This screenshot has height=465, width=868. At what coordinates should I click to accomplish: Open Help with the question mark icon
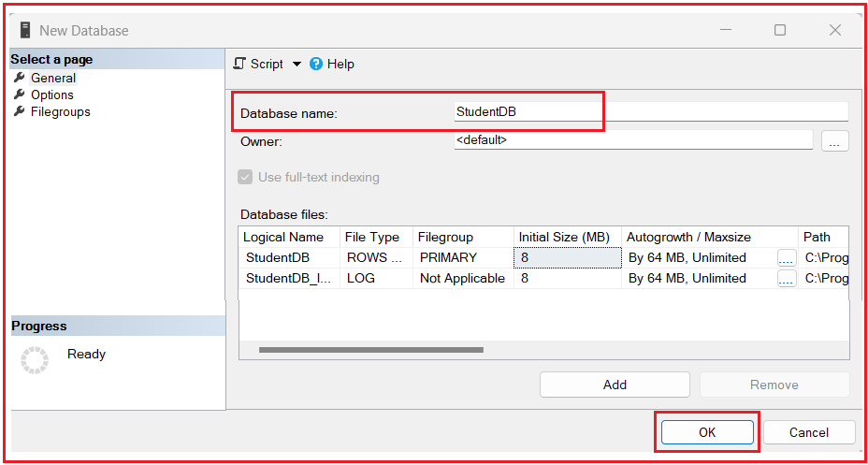point(316,65)
